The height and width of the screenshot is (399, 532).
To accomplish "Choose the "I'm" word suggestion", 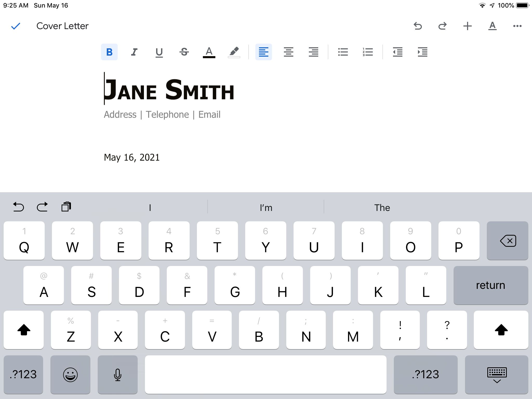I will coord(266,208).
